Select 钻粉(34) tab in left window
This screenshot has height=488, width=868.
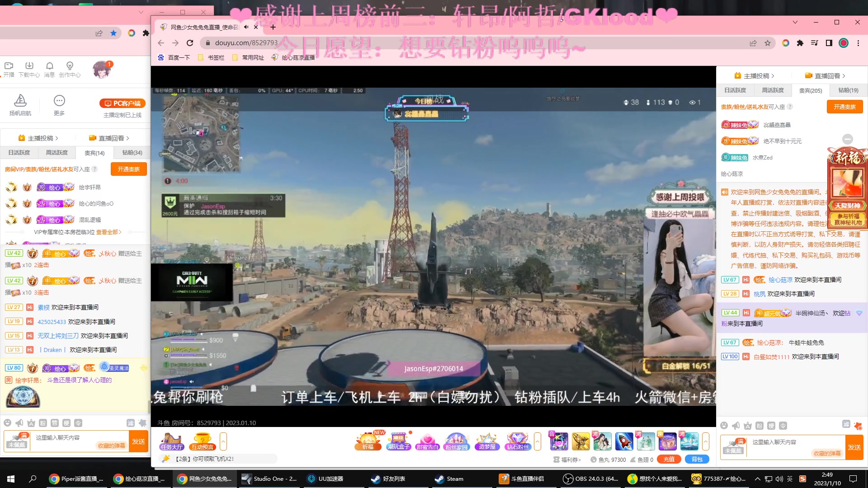point(132,153)
